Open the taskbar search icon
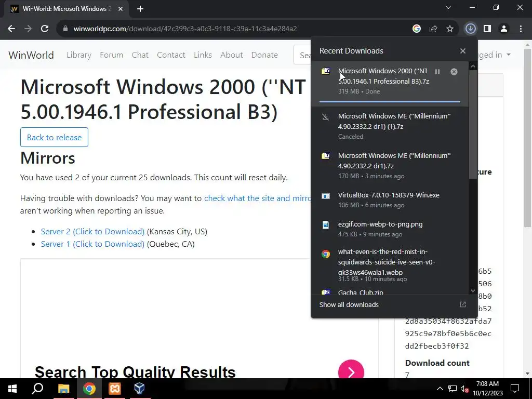 37,389
